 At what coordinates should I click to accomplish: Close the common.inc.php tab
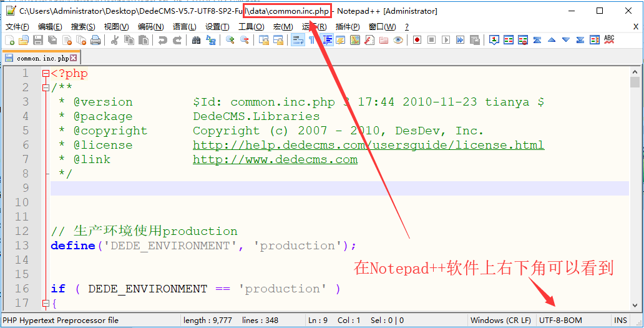pos(74,58)
